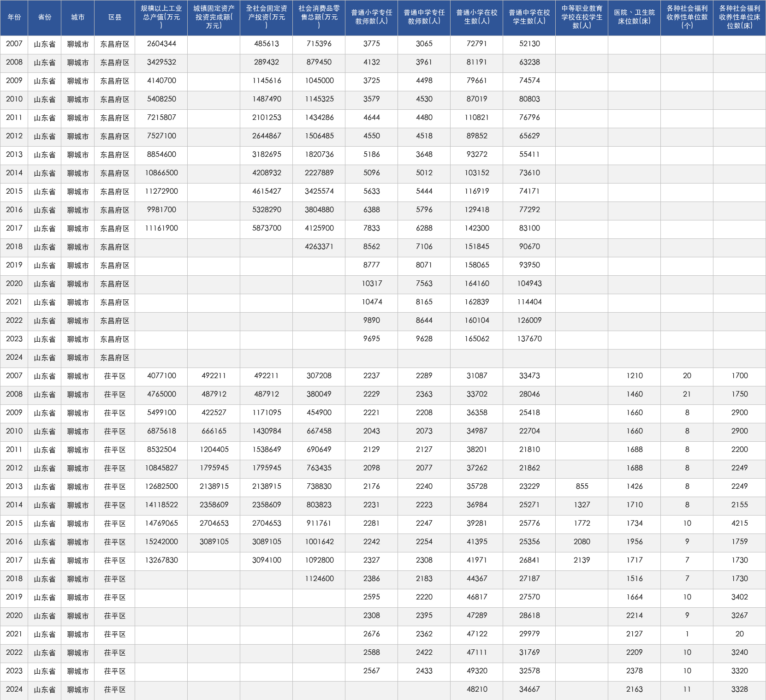Click cell 4077100 in 2007 茌平区 row
The height and width of the screenshot is (700, 766).
161,376
